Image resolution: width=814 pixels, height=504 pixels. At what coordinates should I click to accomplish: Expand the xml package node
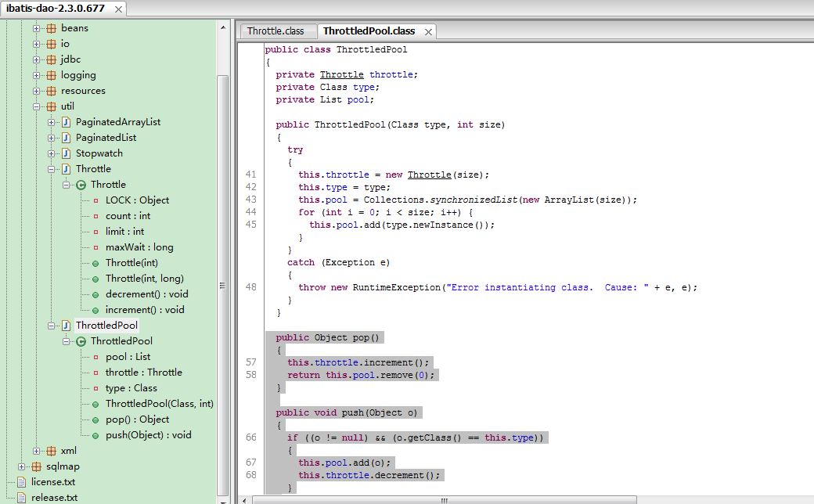(x=36, y=451)
